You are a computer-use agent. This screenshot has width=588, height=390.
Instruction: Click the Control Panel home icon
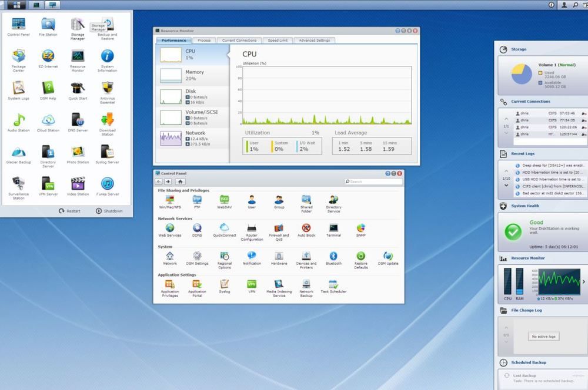(x=181, y=181)
